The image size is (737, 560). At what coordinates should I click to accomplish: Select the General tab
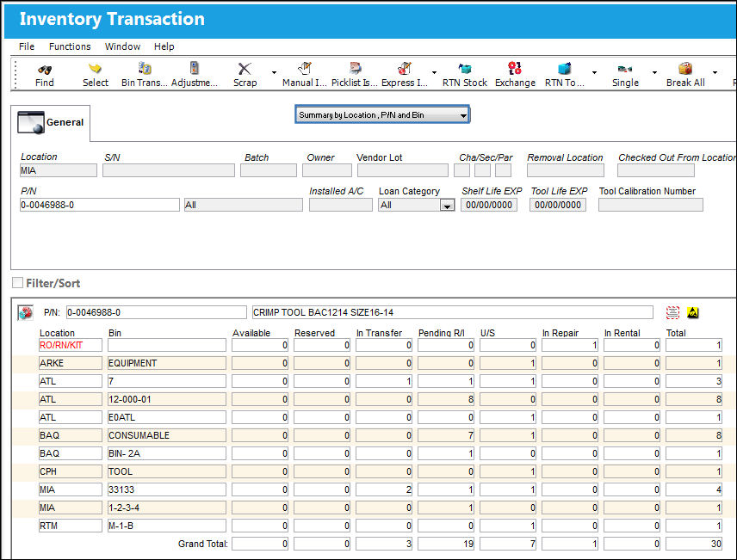click(x=50, y=123)
